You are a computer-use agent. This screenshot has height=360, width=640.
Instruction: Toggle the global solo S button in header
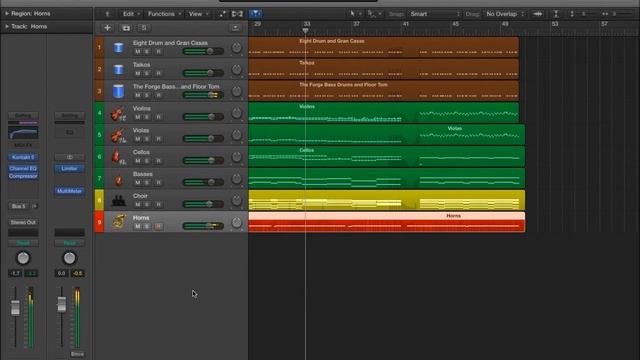click(144, 28)
